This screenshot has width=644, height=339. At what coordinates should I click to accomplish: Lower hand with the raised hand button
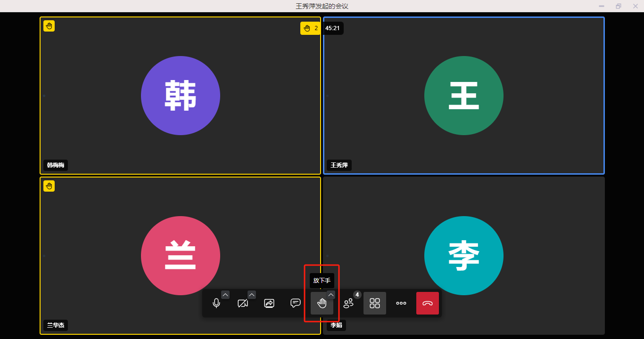(x=322, y=304)
